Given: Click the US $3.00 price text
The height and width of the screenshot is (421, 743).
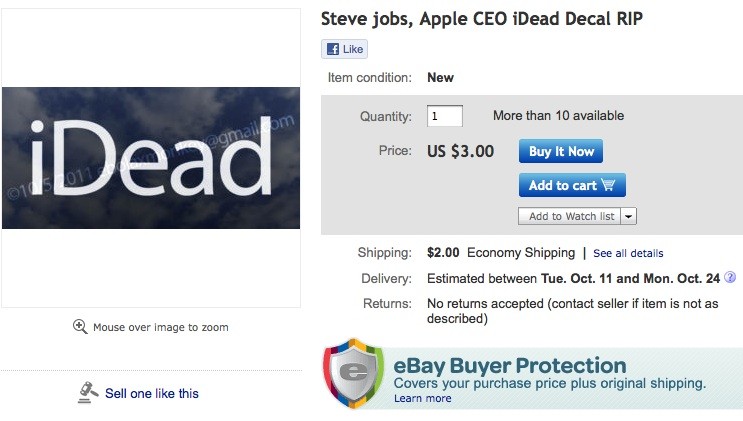Looking at the screenshot, I should point(460,152).
